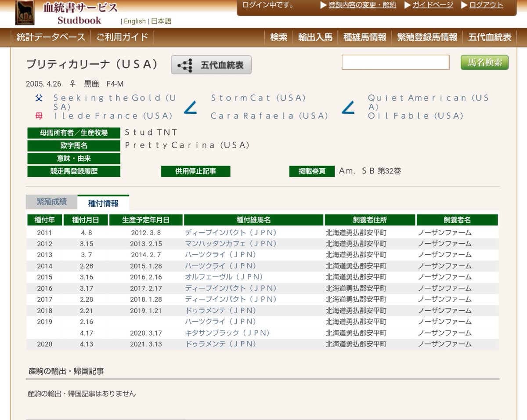Open 五代血統表 in the navigation bar

point(490,37)
